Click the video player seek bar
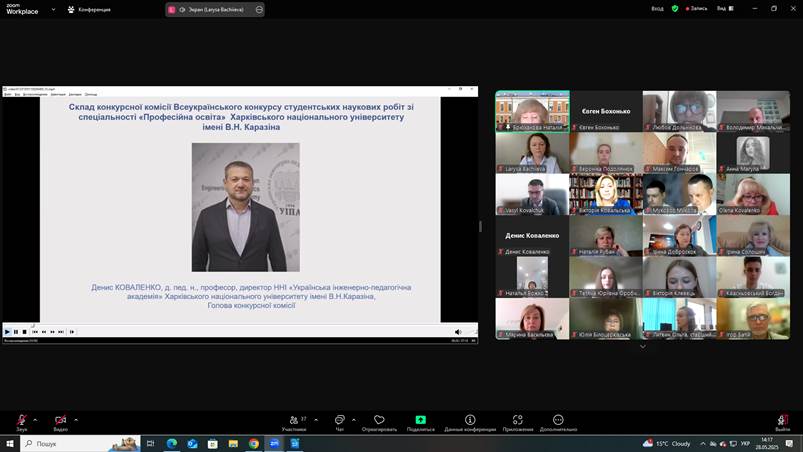803x452 pixels. pos(240,324)
